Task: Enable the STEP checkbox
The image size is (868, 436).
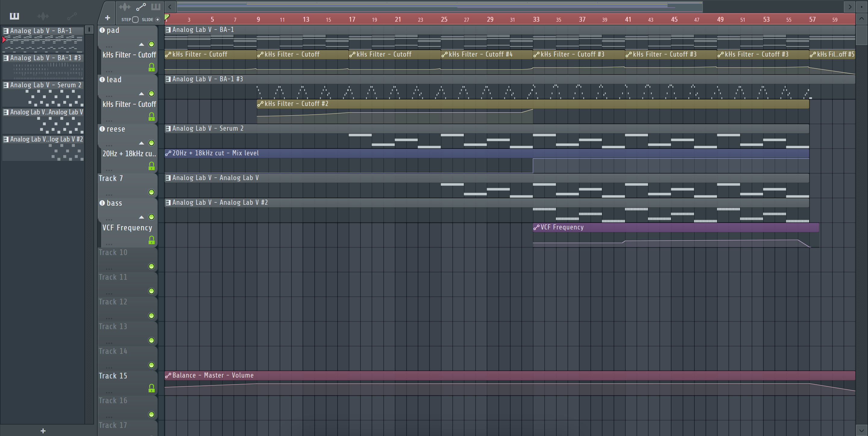Action: pos(135,20)
